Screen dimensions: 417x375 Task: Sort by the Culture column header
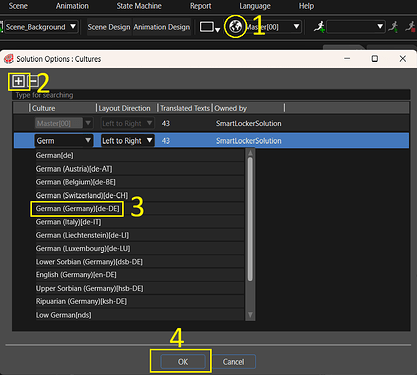tap(44, 108)
